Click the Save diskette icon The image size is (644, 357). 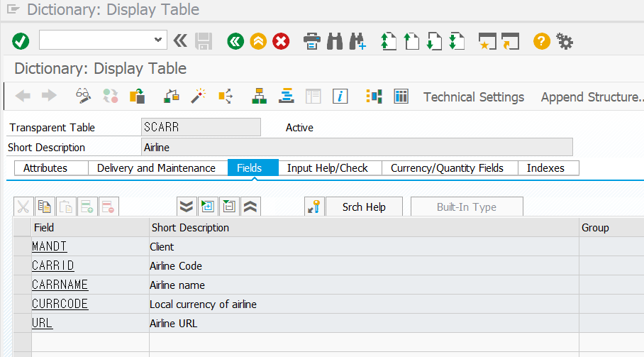(x=204, y=41)
